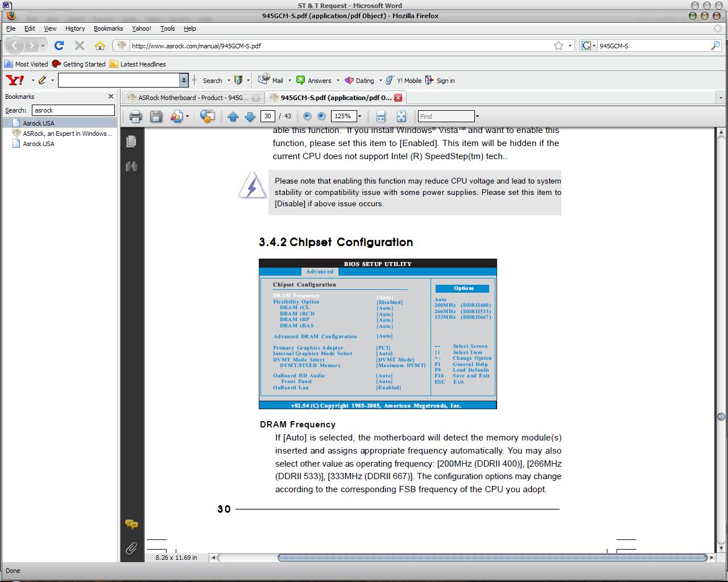728x582 pixels.
Task: Open the URL bar history dropdown
Action: (570, 45)
